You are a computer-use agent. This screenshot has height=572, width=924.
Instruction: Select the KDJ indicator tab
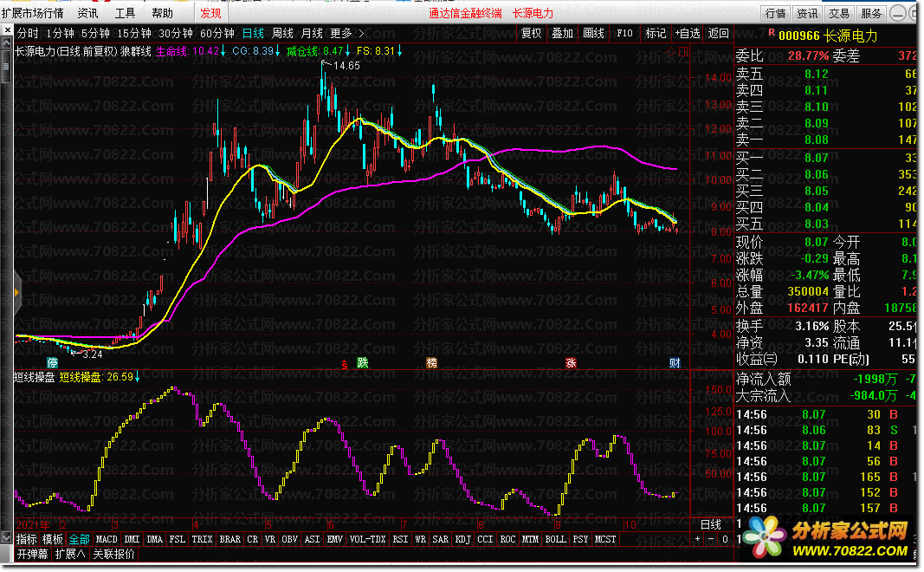463,539
